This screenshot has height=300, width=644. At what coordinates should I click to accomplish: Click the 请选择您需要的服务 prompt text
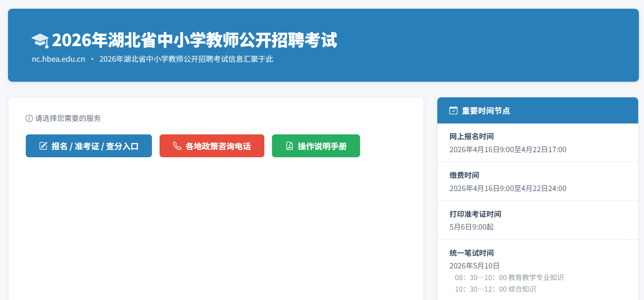pyautogui.click(x=68, y=118)
